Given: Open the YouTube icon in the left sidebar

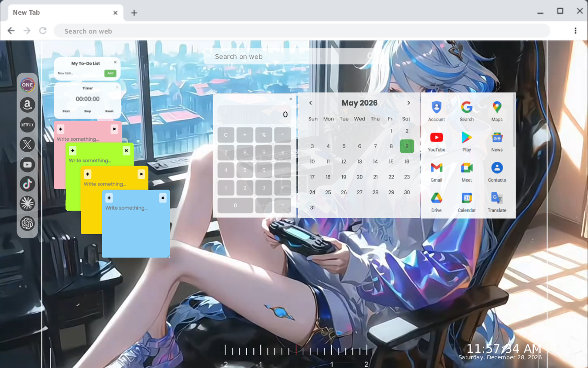Looking at the screenshot, I should point(27,164).
